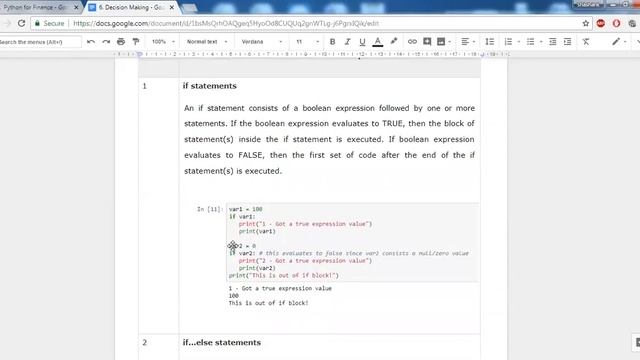Click the "if...else statements" heading

coord(222,342)
